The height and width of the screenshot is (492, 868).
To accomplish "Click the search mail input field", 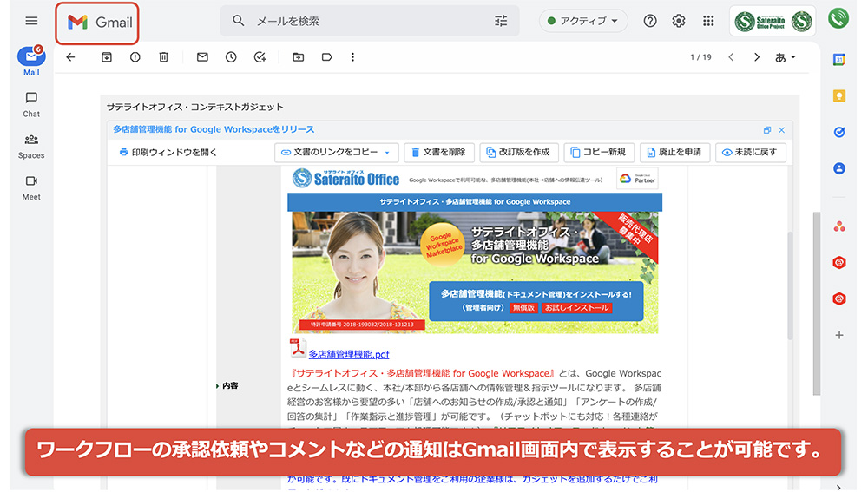I will (x=370, y=21).
